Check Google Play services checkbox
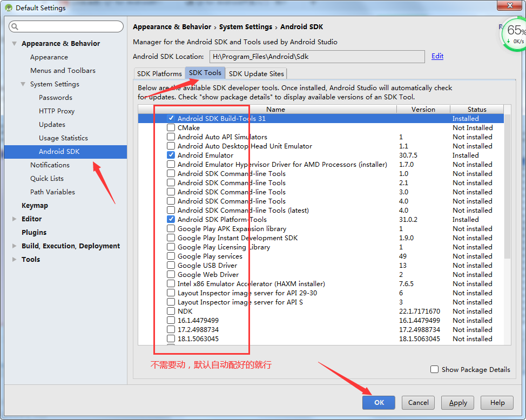Image resolution: width=526 pixels, height=420 pixels. [171, 256]
